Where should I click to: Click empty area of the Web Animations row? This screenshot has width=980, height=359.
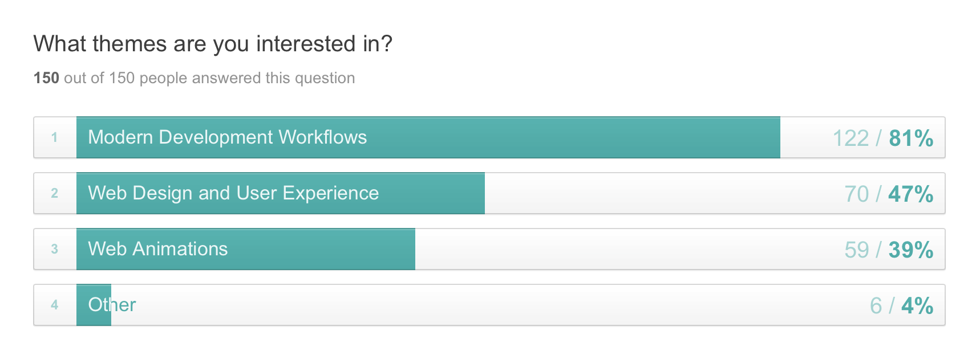click(627, 249)
